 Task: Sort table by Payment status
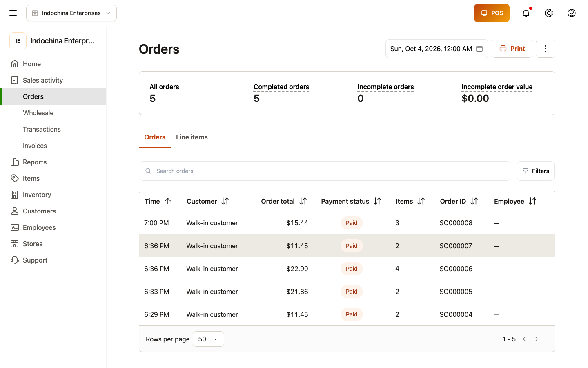tap(377, 201)
